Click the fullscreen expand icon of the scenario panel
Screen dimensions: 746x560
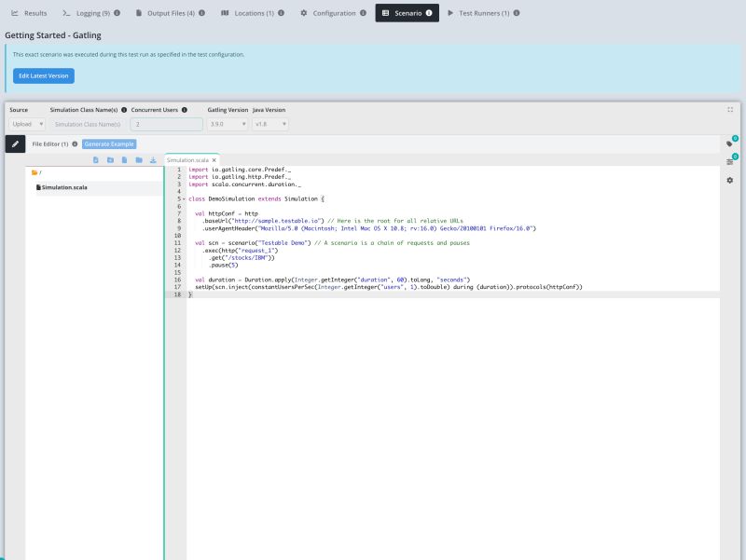click(x=730, y=110)
